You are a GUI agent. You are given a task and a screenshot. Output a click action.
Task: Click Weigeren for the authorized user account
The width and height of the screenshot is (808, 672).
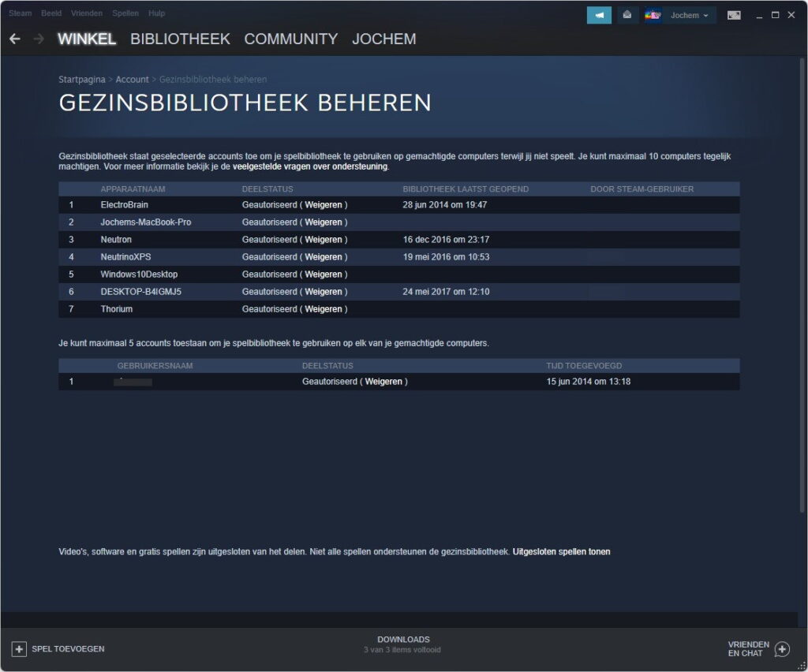point(383,382)
